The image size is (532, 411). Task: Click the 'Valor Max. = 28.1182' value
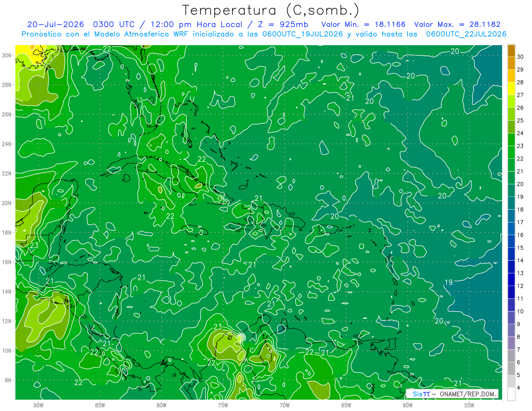tap(457, 24)
